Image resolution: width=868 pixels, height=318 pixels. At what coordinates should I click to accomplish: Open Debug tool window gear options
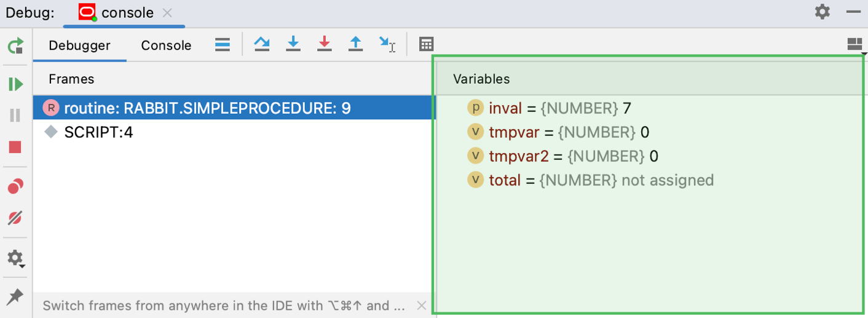(822, 12)
